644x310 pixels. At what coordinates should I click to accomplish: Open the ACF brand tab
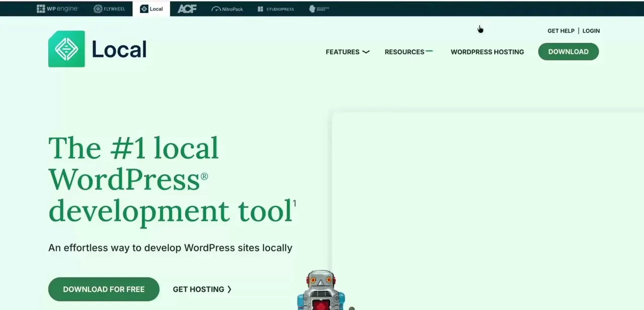point(187,9)
